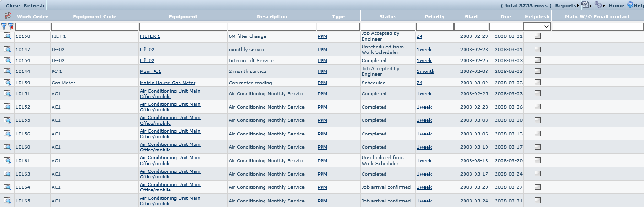Apply the filter using the funnel icon
Image resolution: width=644 pixels, height=207 pixels.
tap(4, 26)
